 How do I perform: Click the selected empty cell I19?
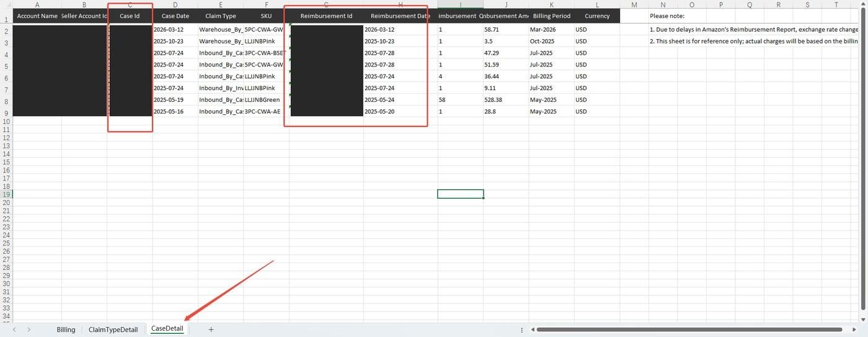[x=461, y=194]
